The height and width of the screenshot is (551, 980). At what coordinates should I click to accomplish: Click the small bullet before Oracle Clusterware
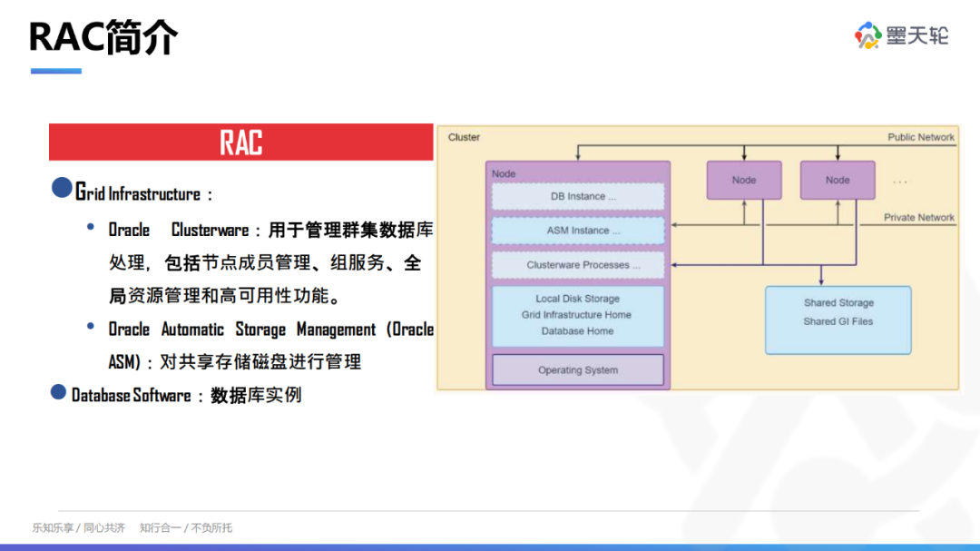click(x=90, y=226)
